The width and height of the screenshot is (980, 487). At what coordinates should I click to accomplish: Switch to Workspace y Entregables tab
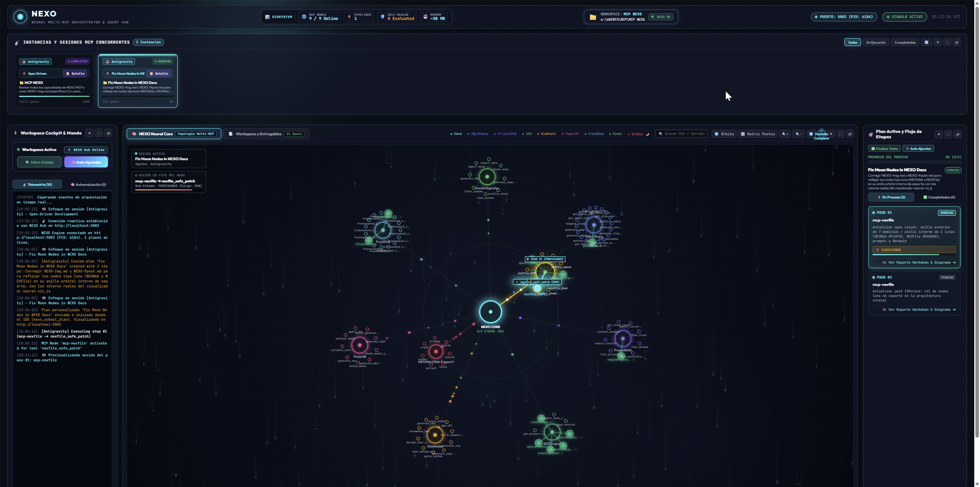click(266, 134)
